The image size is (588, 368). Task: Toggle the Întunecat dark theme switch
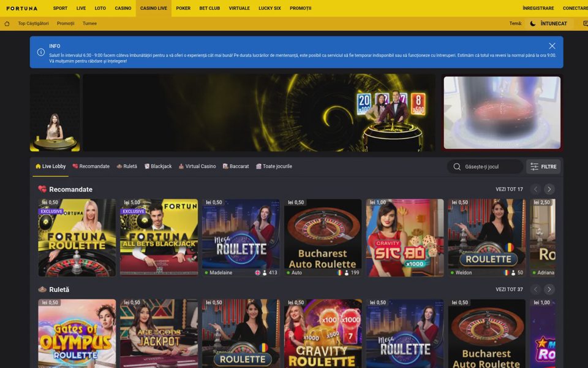[548, 24]
